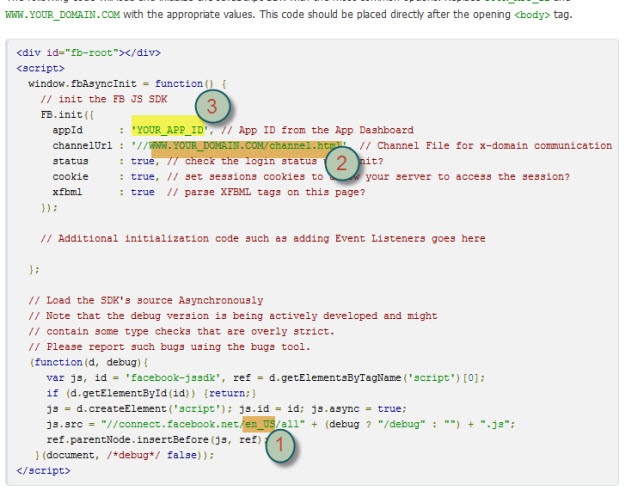The width and height of the screenshot is (630, 488).
Task: Click the comment about set sessions cookies
Action: tap(368, 177)
